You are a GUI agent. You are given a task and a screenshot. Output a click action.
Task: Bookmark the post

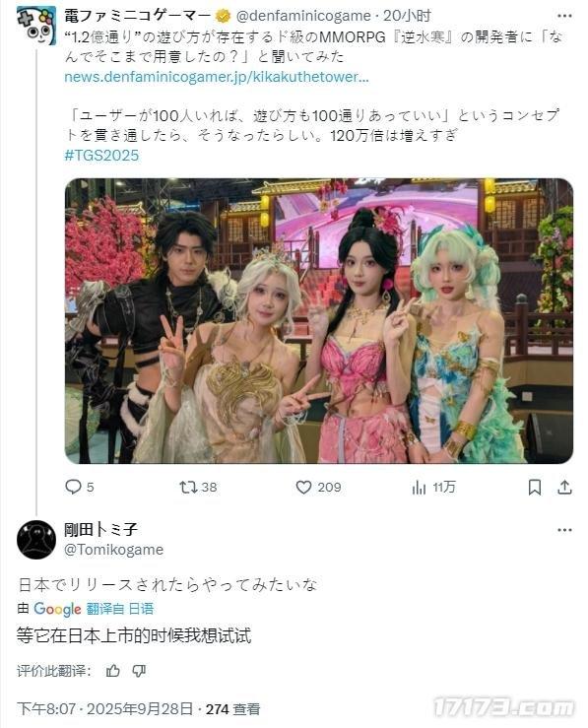tap(535, 487)
